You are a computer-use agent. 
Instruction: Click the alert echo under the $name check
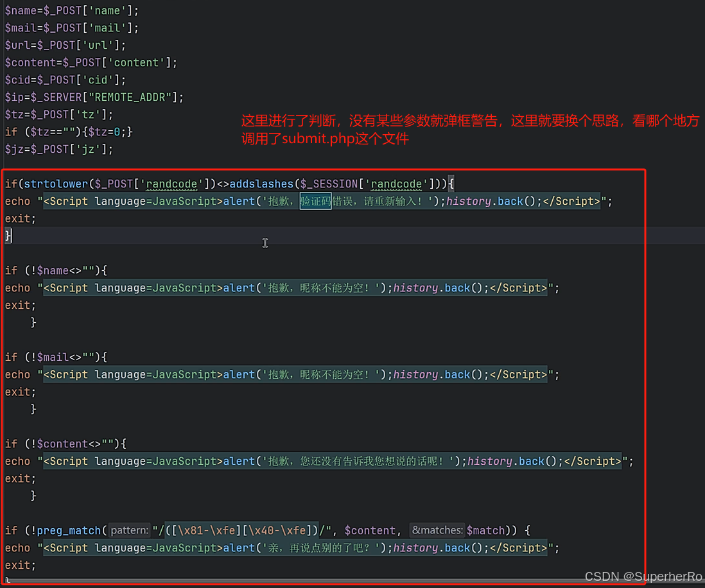coord(283,288)
